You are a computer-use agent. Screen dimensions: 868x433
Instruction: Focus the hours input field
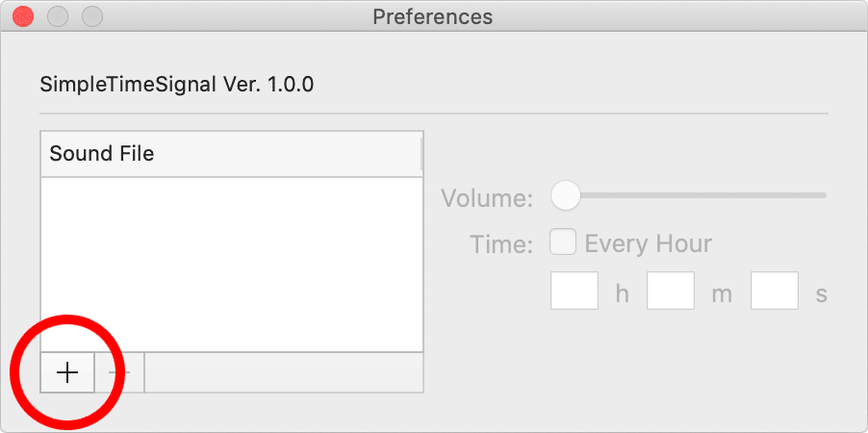tap(574, 291)
